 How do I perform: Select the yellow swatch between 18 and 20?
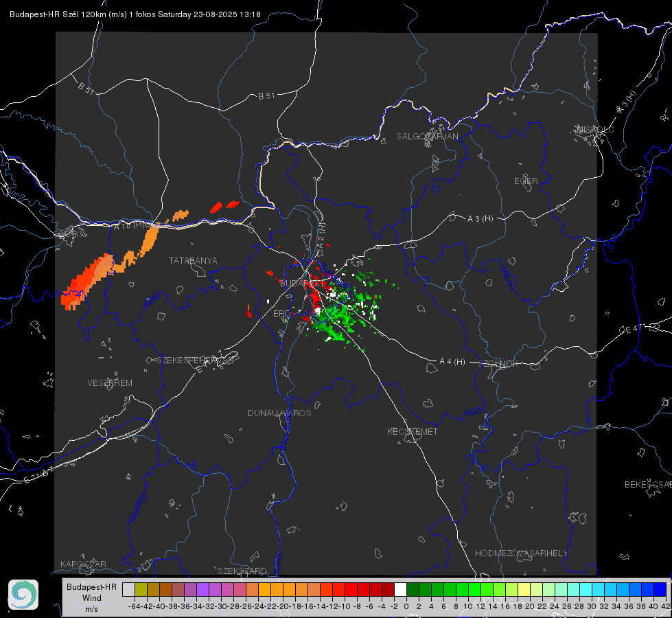(524, 589)
